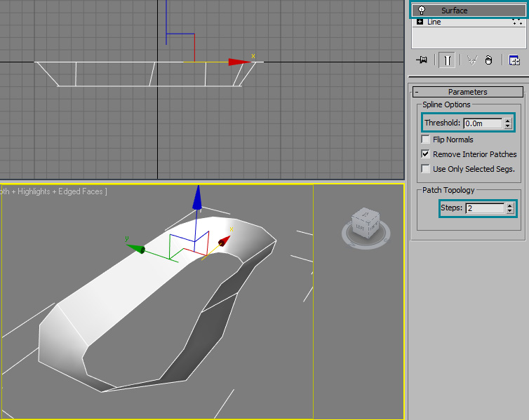The width and height of the screenshot is (529, 420).
Task: Toggle Show End Result button
Action: click(446, 60)
